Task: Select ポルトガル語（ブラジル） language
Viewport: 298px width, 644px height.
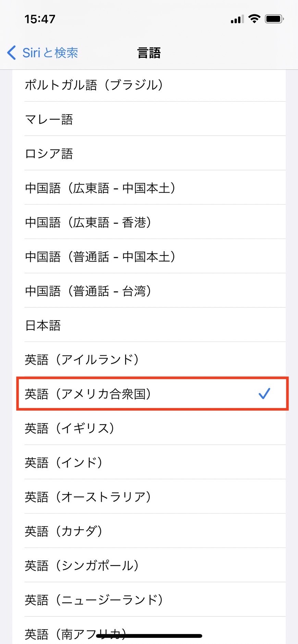Action: 94,85
